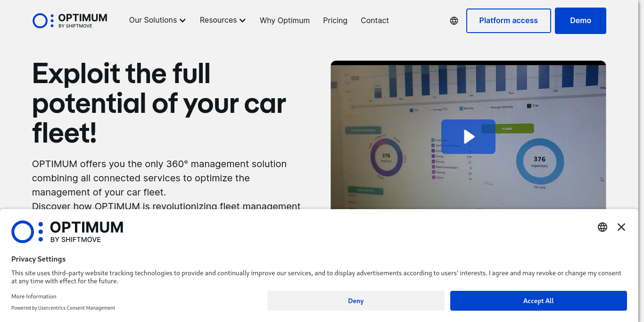Screen dimensions: 644x322
Task: Click the OPTIMUM logo in the header
Action: (69, 20)
